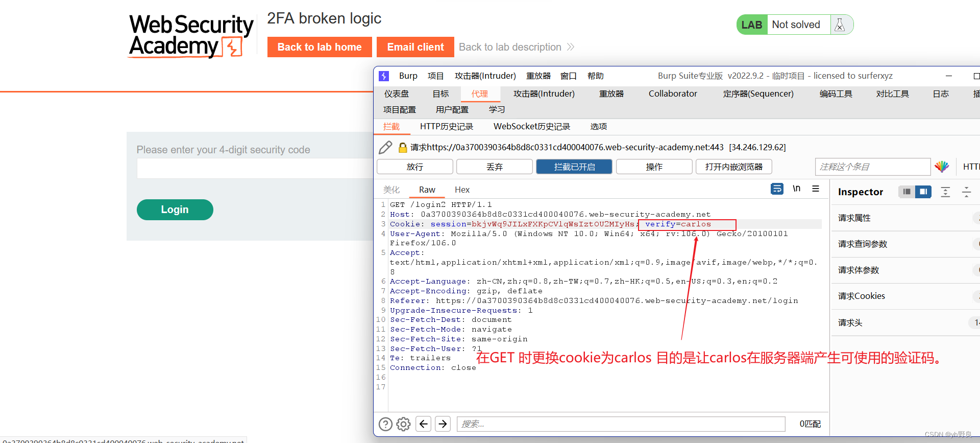The height and width of the screenshot is (443, 980).
Task: Open User options (用户配置) tab
Action: point(452,110)
